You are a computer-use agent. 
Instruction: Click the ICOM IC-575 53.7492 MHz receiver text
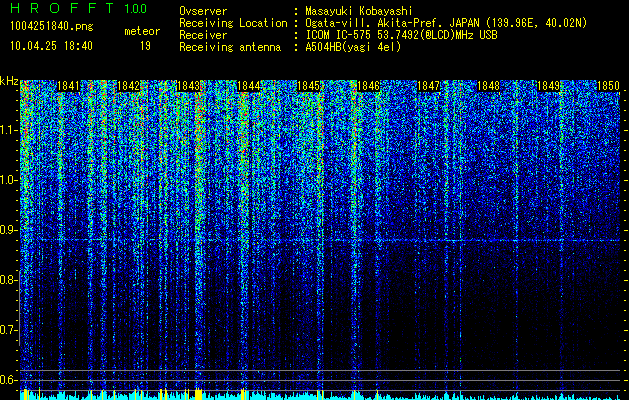point(402,35)
